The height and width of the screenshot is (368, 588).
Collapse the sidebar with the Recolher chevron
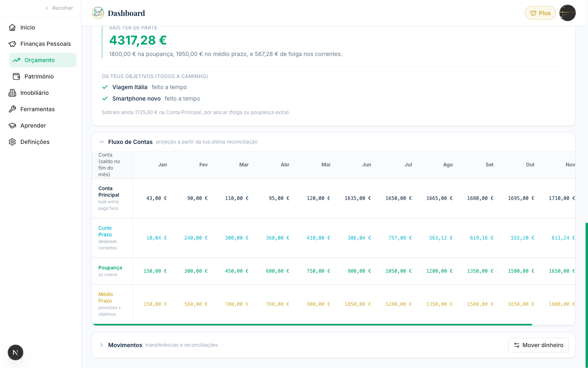47,8
